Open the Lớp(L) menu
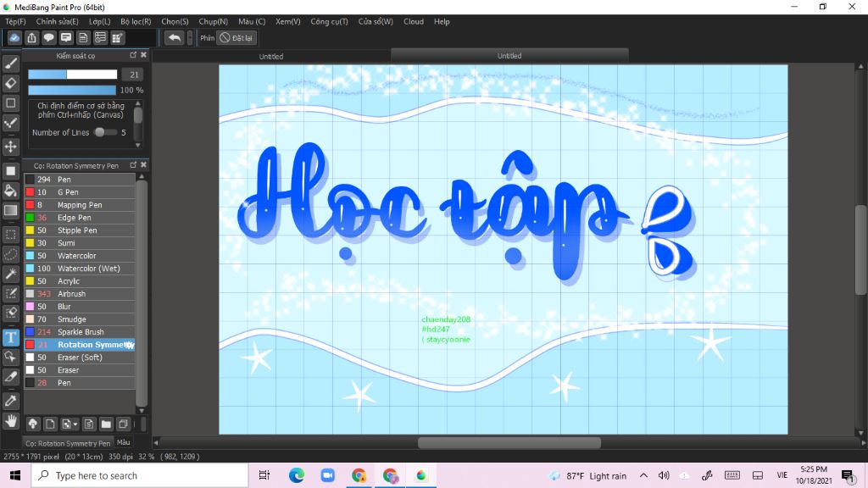868x488 pixels. coord(100,21)
